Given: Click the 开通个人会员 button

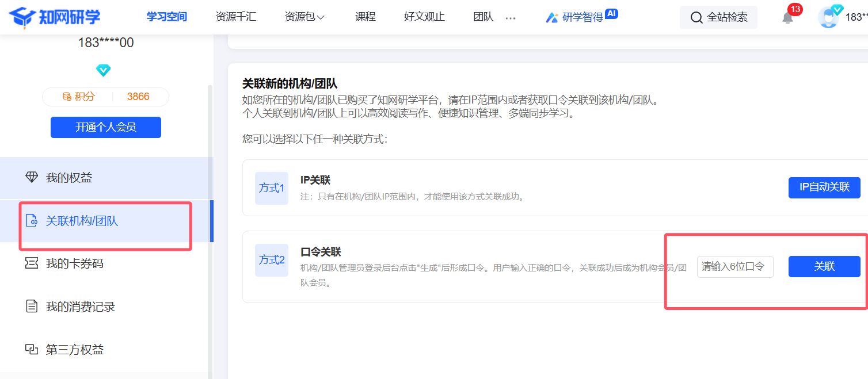Looking at the screenshot, I should tap(106, 127).
